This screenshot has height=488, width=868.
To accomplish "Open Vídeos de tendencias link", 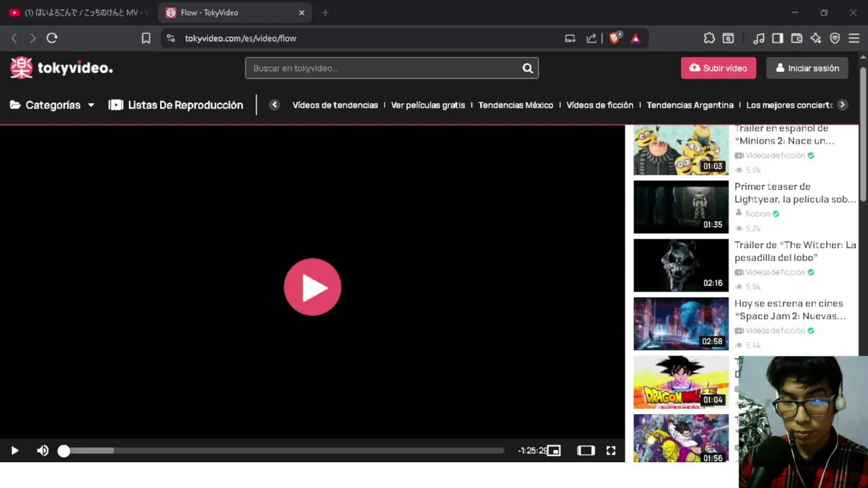I will point(335,105).
